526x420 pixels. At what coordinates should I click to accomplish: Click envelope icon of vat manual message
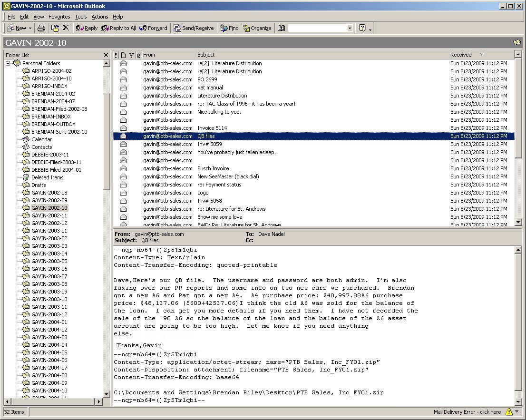pos(124,88)
